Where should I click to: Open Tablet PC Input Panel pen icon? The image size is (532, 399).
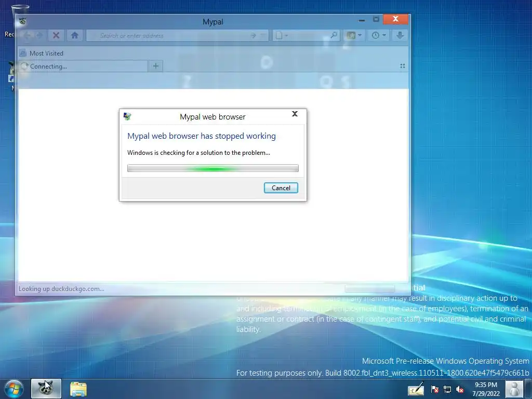[x=416, y=389]
